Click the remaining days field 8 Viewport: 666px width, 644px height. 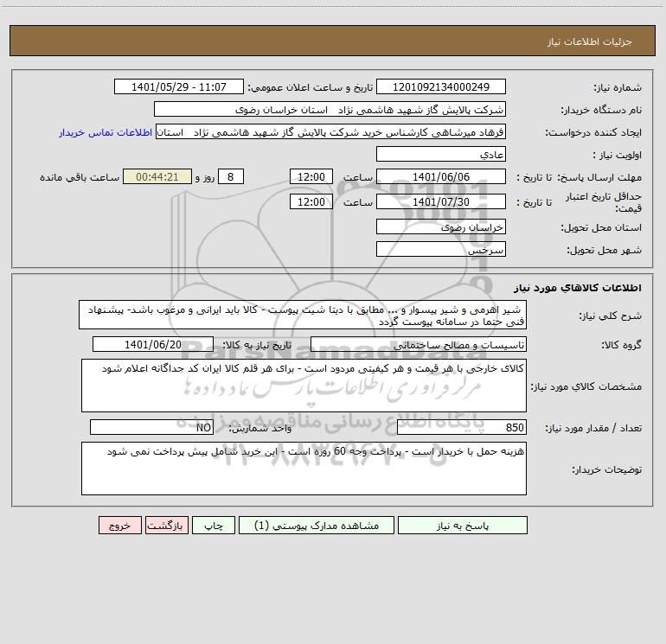pos(231,177)
